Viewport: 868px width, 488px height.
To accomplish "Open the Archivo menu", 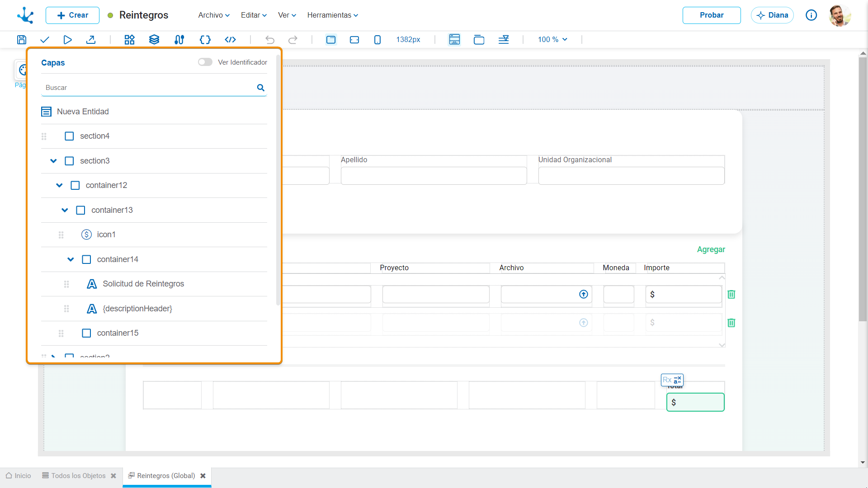I will pyautogui.click(x=214, y=15).
